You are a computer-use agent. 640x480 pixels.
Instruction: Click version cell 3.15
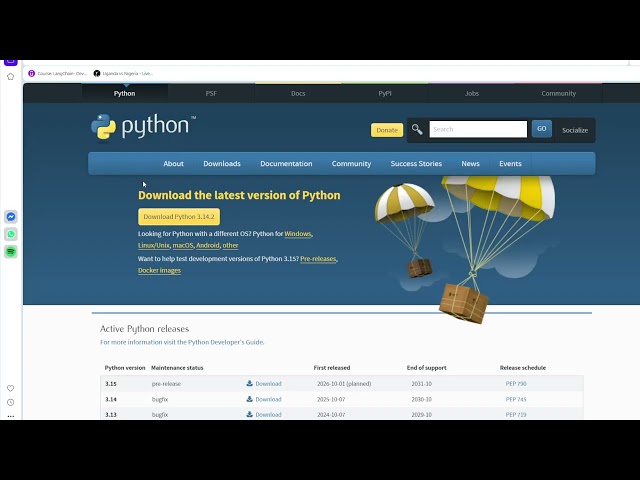111,384
